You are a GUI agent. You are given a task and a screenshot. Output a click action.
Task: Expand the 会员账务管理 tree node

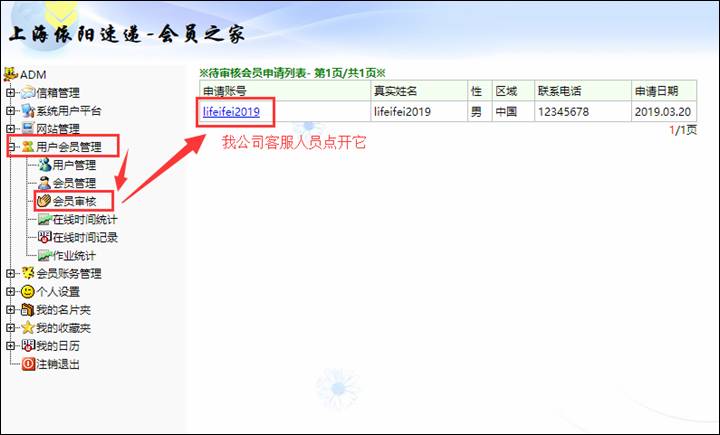coord(11,273)
